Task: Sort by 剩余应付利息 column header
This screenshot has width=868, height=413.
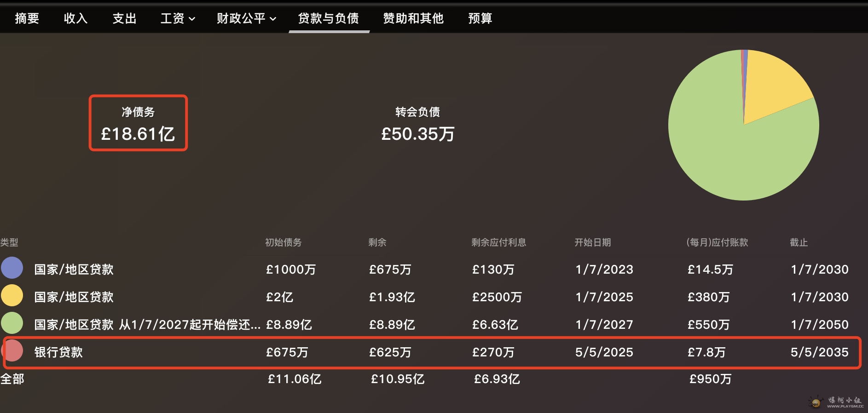Action: (498, 242)
